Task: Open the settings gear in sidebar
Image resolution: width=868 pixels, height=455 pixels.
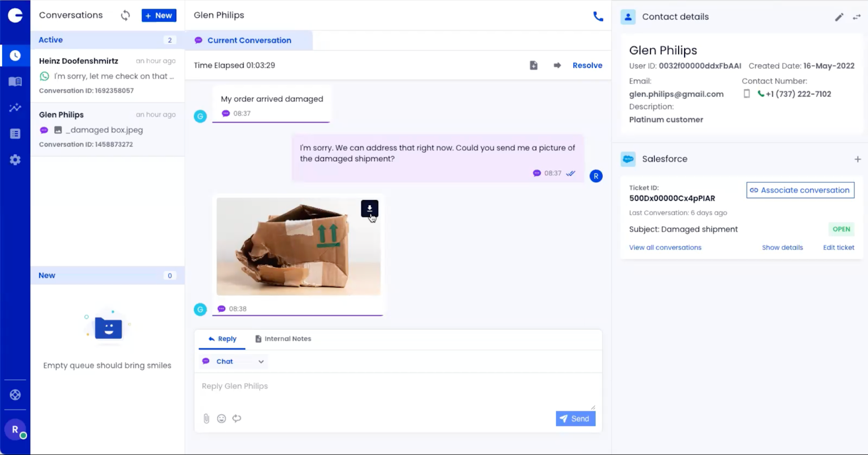Action: [x=15, y=160]
